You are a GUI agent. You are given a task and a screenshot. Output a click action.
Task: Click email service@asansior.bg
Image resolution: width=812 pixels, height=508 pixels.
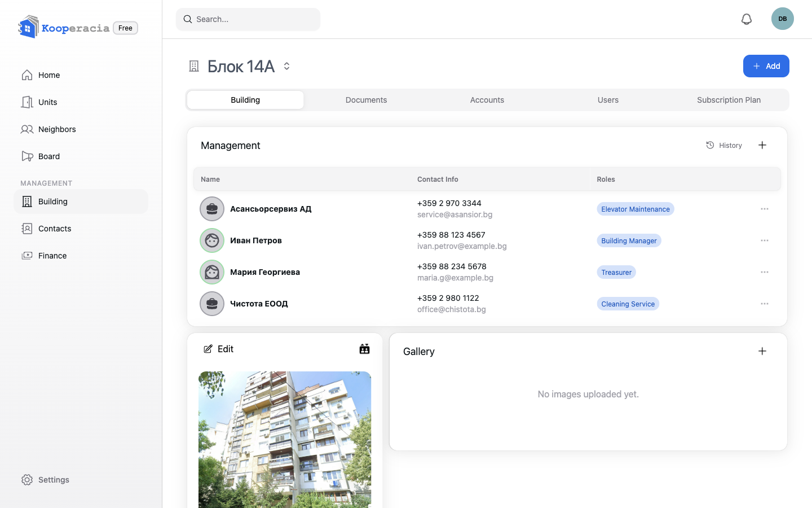(455, 214)
